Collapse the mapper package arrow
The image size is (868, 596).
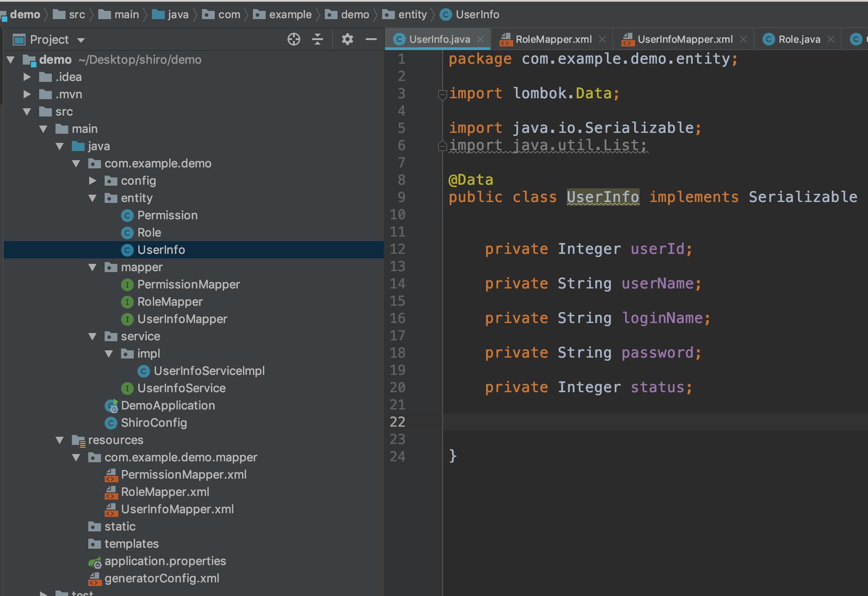tap(93, 267)
